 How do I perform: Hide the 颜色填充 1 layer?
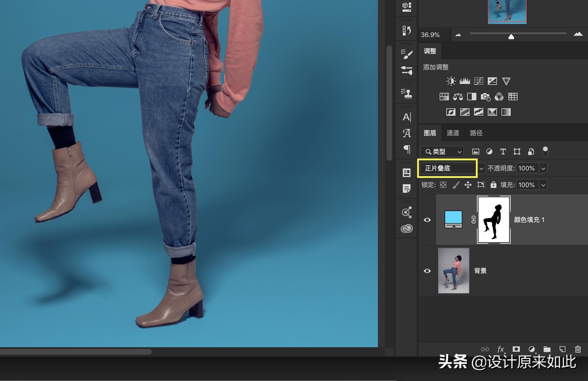tap(427, 220)
